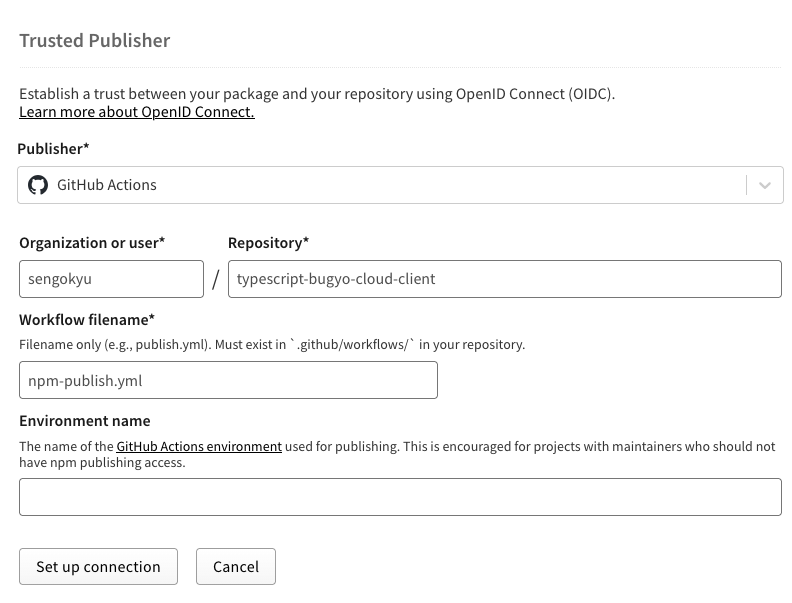Expand the Publisher dropdown chevron
The height and width of the screenshot is (603, 792).
[765, 185]
